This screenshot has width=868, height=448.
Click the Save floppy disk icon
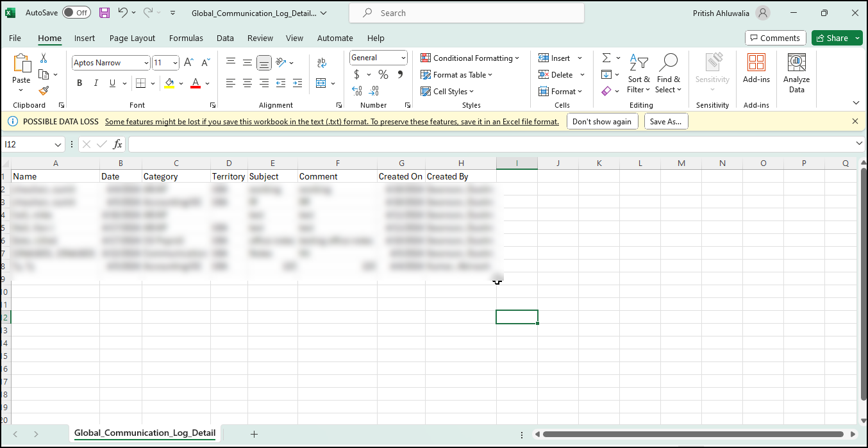click(104, 13)
